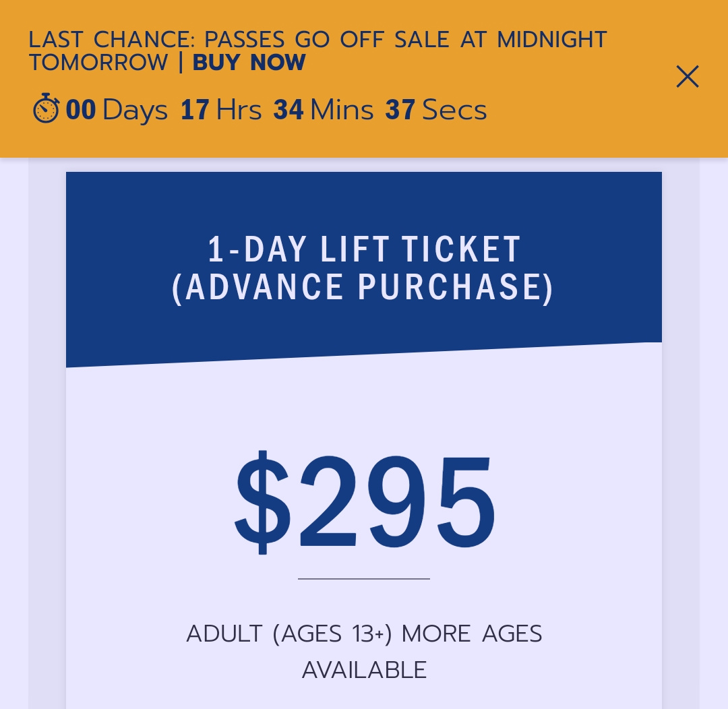Screen dimensions: 728x709
Task: Click the stopwatch countdown icon
Action: [46, 109]
